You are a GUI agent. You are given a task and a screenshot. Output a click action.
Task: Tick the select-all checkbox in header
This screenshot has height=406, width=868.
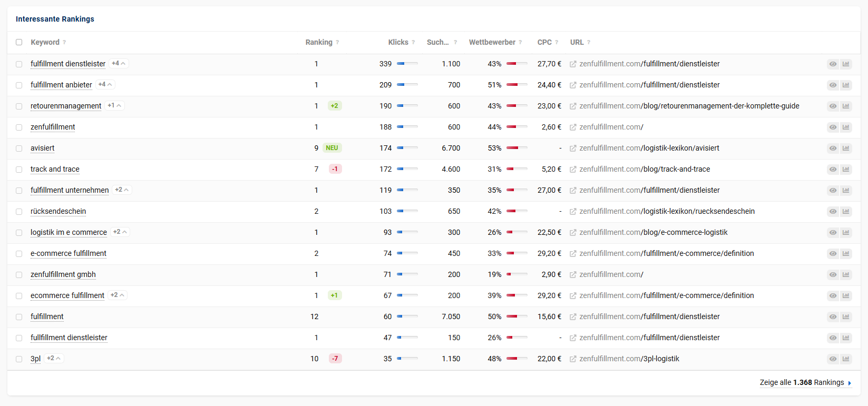coord(19,42)
